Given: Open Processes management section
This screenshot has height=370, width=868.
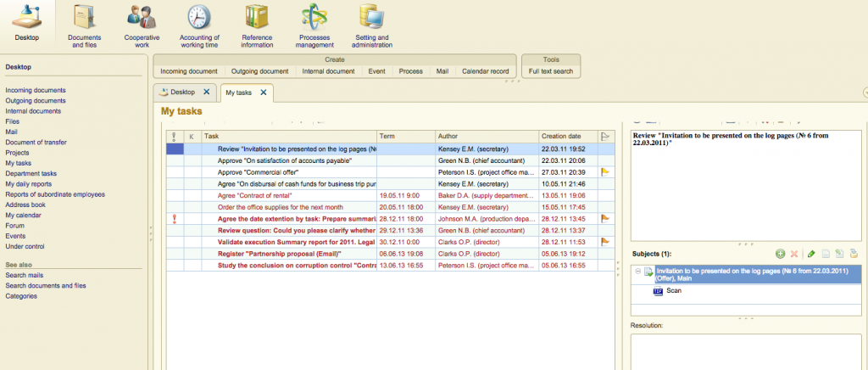Looking at the screenshot, I should pyautogui.click(x=314, y=17).
